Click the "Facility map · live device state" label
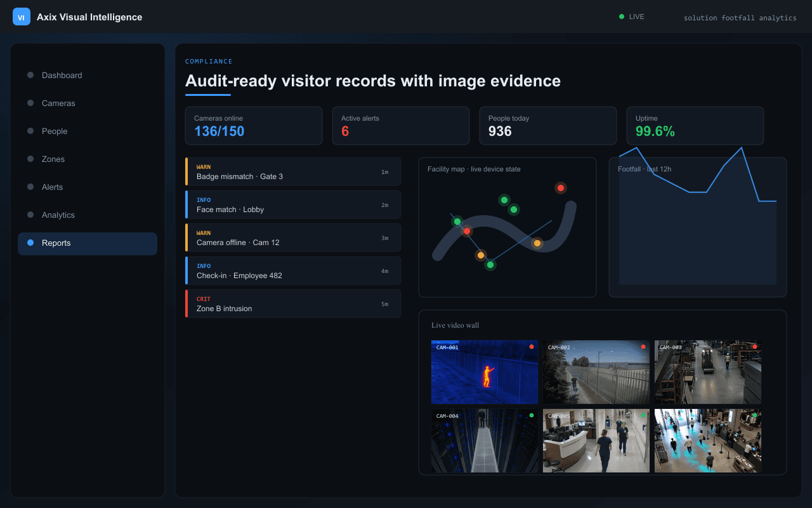This screenshot has height=508, width=812. pyautogui.click(x=474, y=169)
